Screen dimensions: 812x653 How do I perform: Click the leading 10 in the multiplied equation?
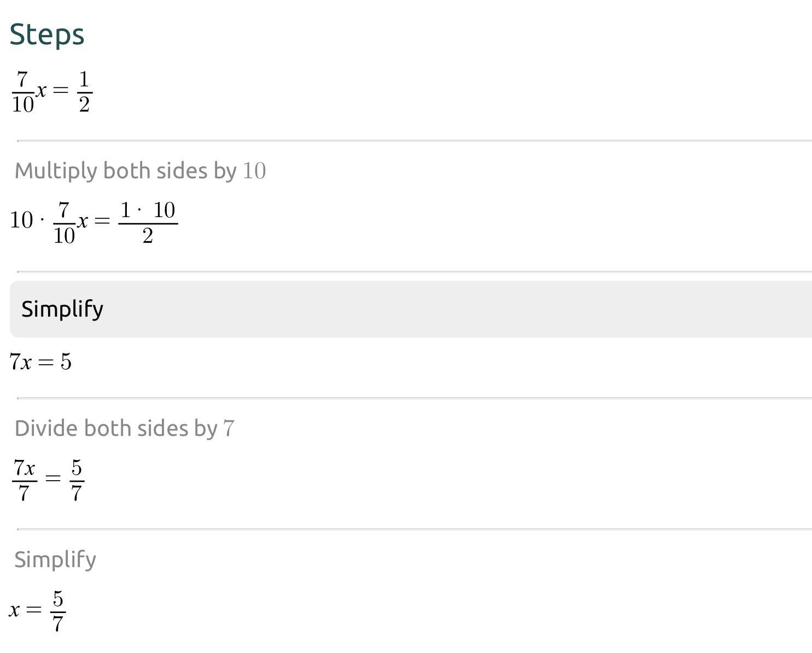[x=21, y=220]
